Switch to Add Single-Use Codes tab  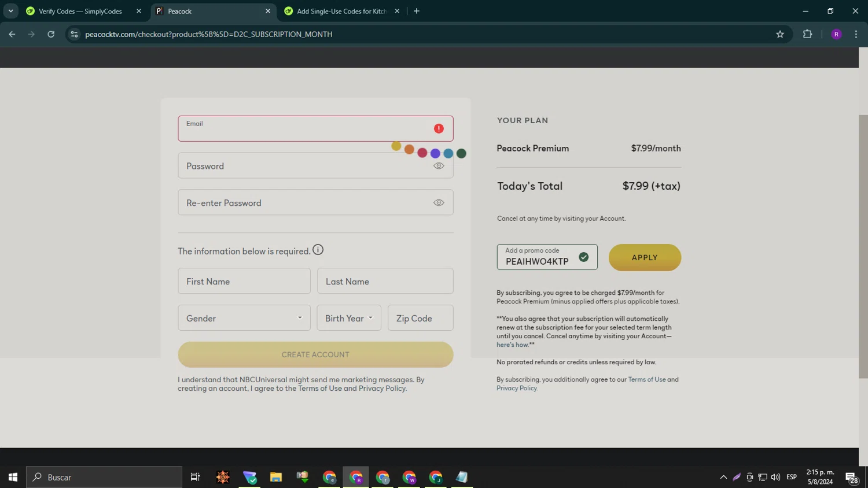(341, 11)
